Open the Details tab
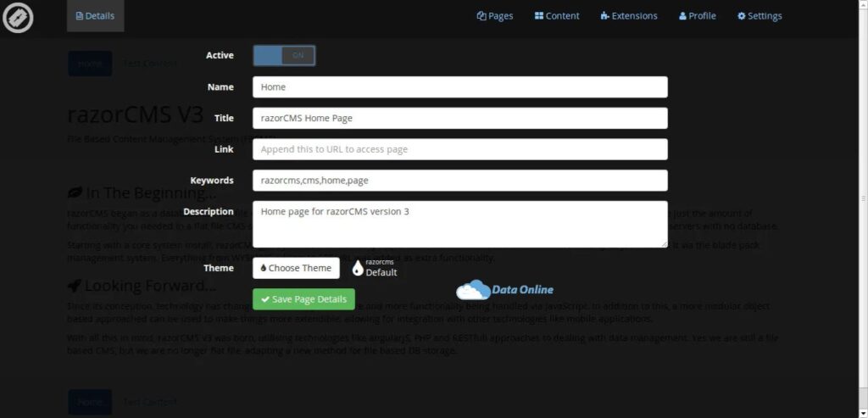This screenshot has width=868, height=418. [95, 16]
